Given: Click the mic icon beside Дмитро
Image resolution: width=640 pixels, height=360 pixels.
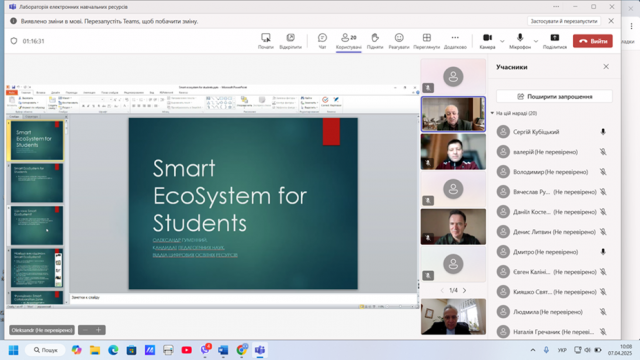Looking at the screenshot, I should [x=603, y=252].
